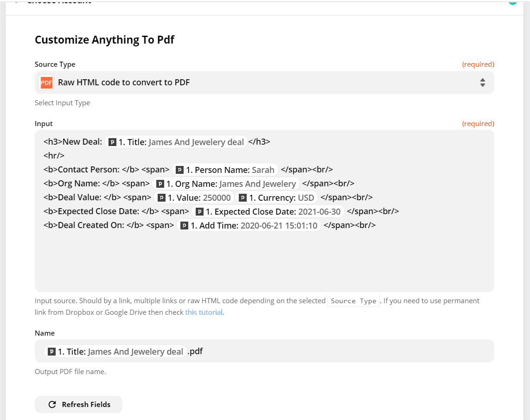
Task: Click Pipedrive icon in Name field pill
Action: pyautogui.click(x=51, y=352)
